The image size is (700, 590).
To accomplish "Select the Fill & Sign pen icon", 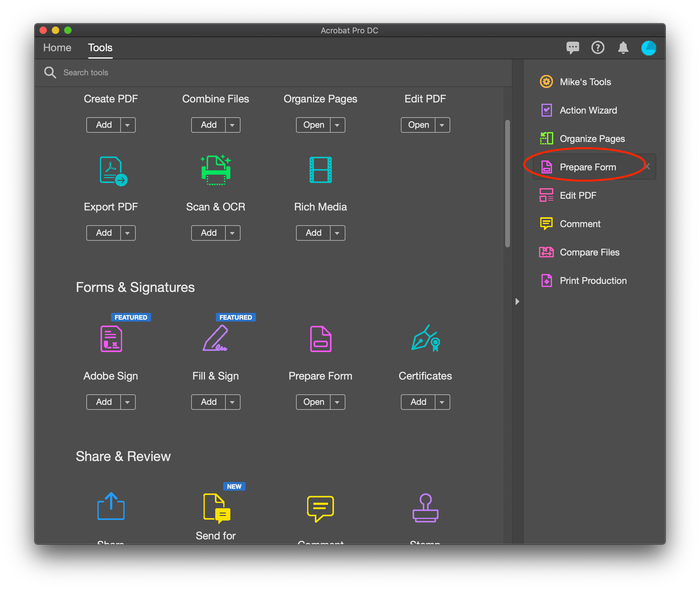I will [x=216, y=339].
